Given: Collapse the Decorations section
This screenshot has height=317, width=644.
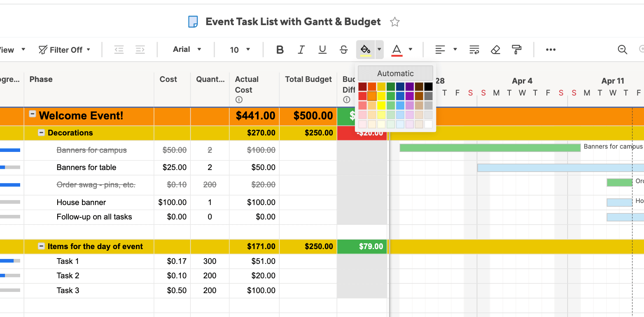Looking at the screenshot, I should tap(41, 133).
